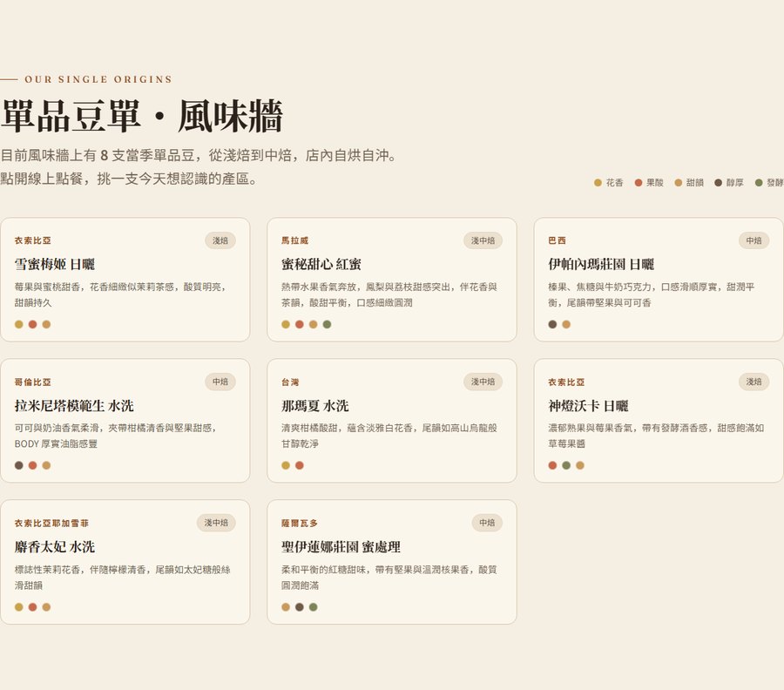Select the 醇厚 legend color dot
The image size is (784, 690).
(718, 182)
